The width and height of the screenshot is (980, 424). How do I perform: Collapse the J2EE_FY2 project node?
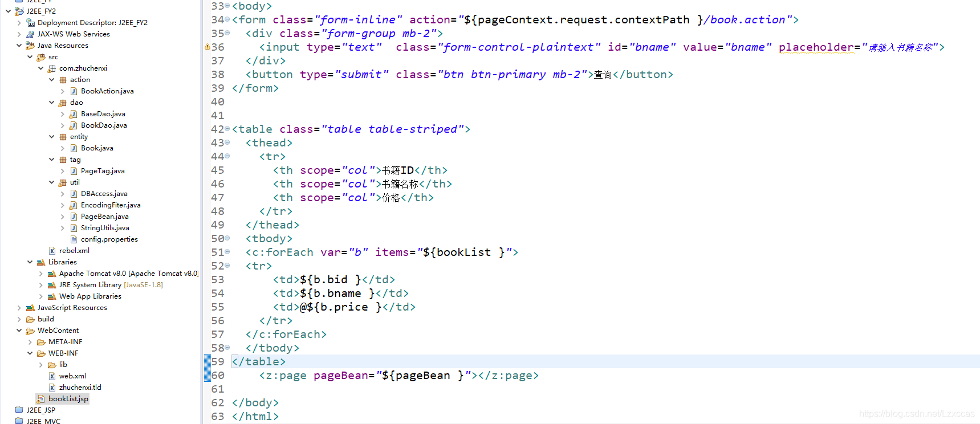pyautogui.click(x=8, y=11)
